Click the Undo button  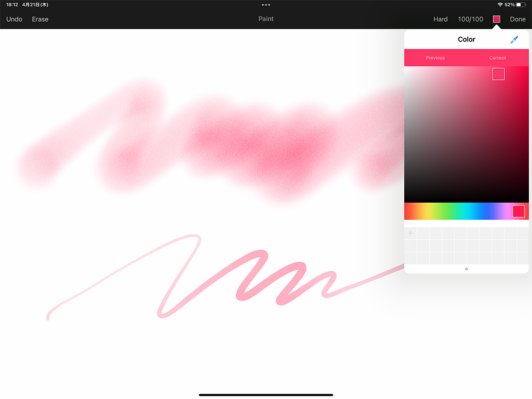[x=14, y=19]
